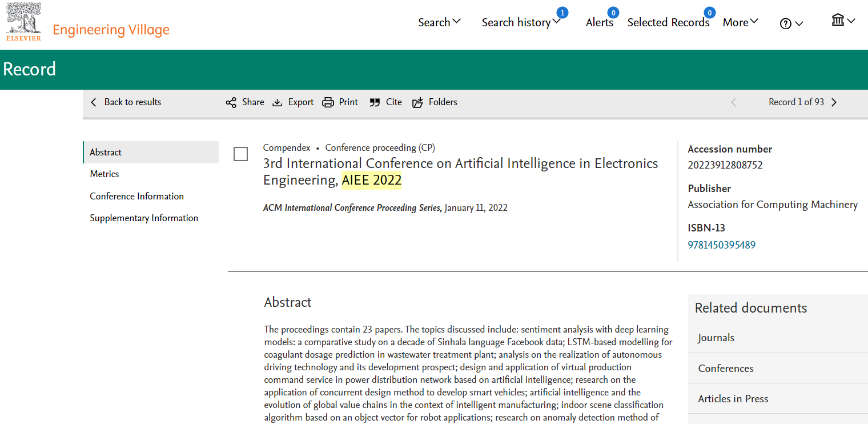This screenshot has width=868, height=424.
Task: Click the highlighted AIEE 2022 text
Action: coord(372,180)
